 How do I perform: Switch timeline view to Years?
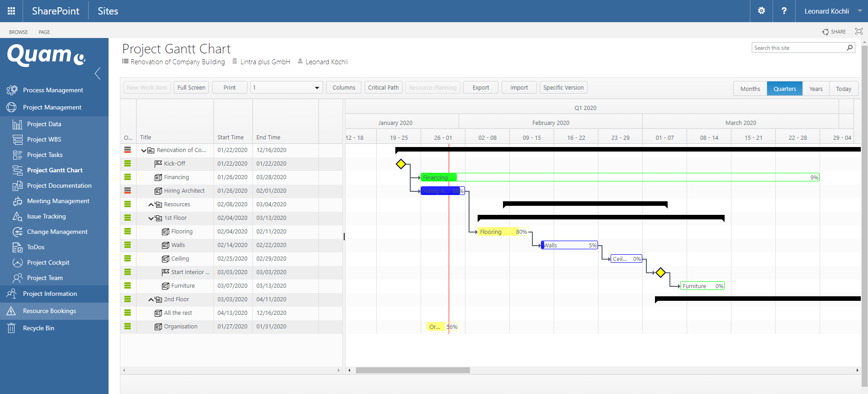(x=816, y=89)
